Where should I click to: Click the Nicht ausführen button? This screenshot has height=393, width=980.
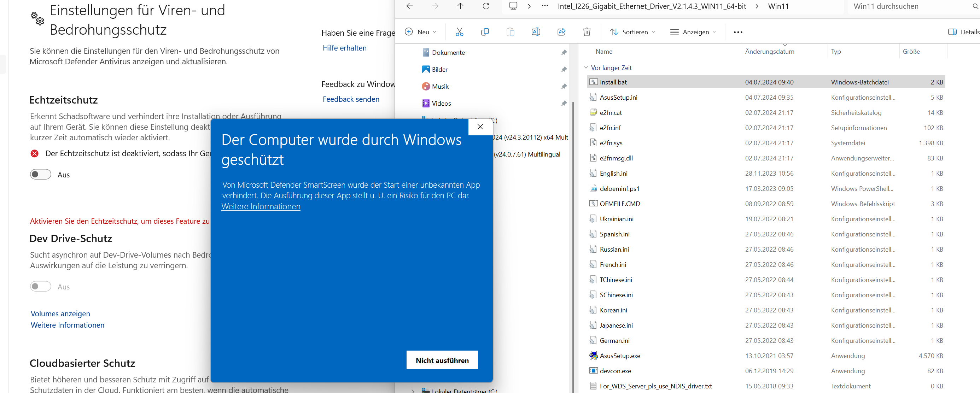[442, 360]
